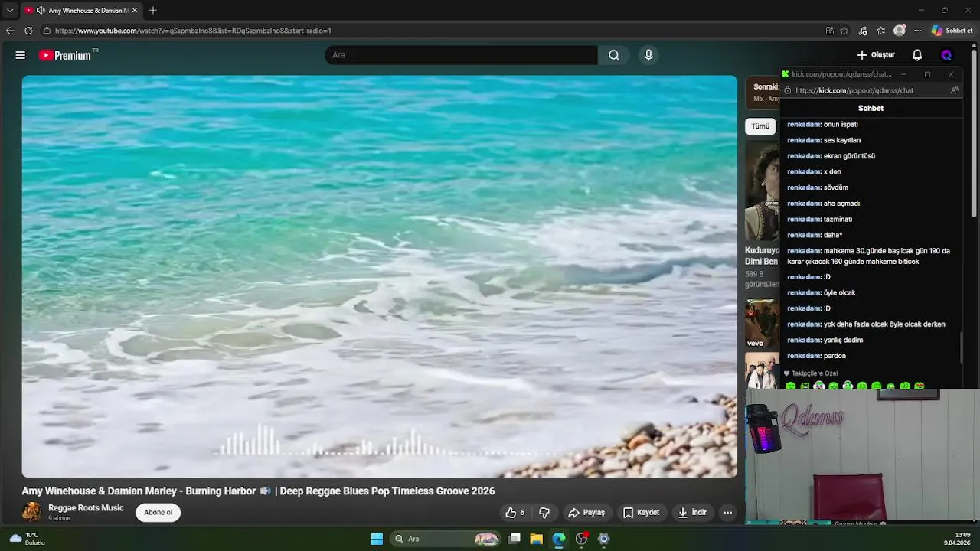
Task: Open Edge tab actions dropdown
Action: click(10, 10)
